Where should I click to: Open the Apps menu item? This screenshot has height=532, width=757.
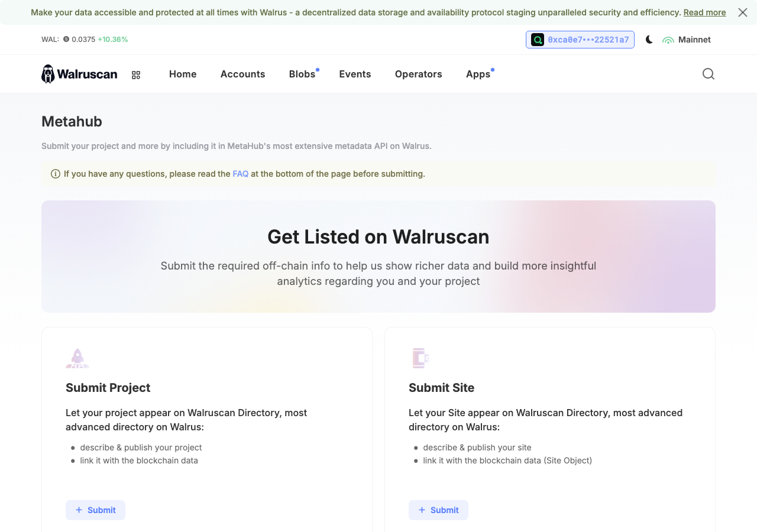point(478,74)
